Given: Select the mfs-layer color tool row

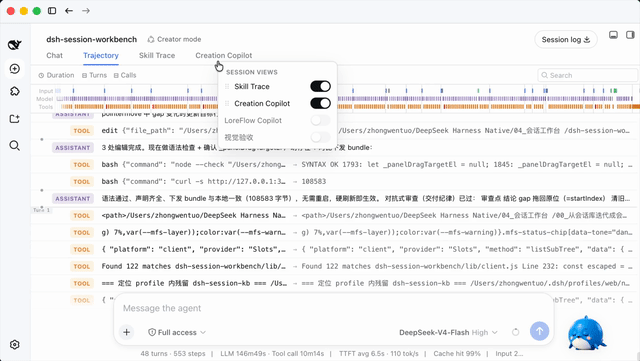Looking at the screenshot, I should point(335,232).
